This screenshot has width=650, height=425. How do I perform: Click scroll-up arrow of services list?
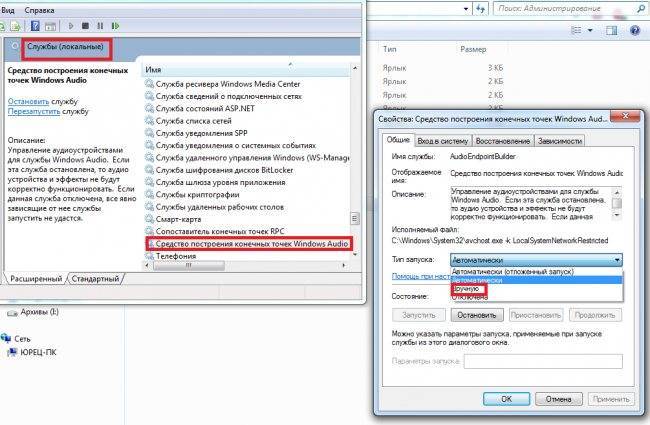pos(355,68)
